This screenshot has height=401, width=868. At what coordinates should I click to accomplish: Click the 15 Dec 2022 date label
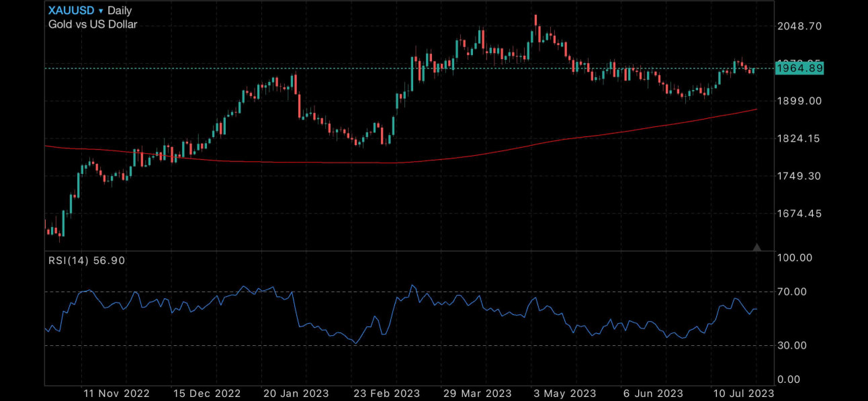click(207, 394)
